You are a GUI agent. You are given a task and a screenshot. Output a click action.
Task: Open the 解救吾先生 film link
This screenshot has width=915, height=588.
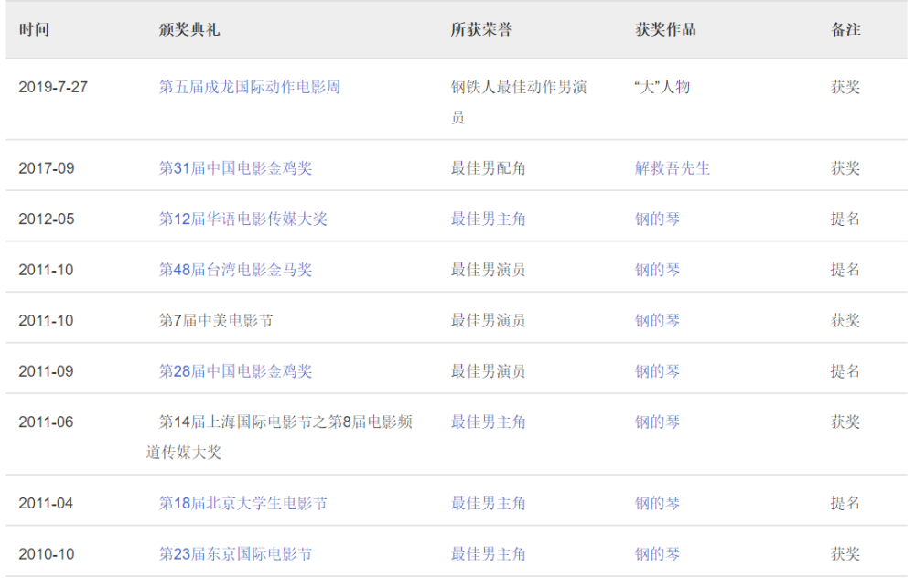click(673, 168)
